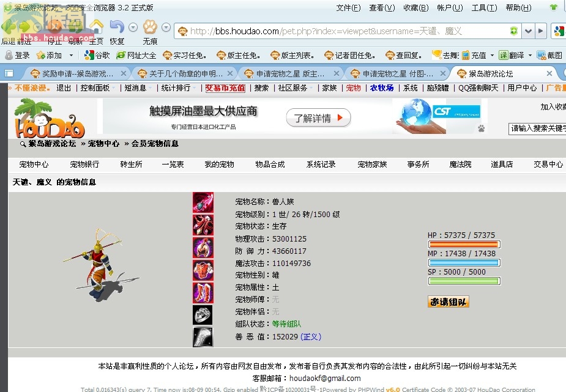Open 帐户(U) menu

(450, 7)
